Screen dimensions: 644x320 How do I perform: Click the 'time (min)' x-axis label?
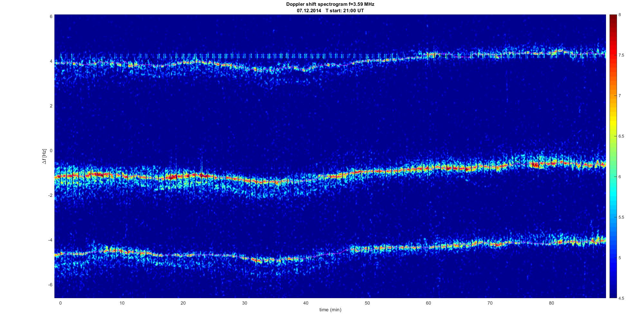tap(330, 310)
